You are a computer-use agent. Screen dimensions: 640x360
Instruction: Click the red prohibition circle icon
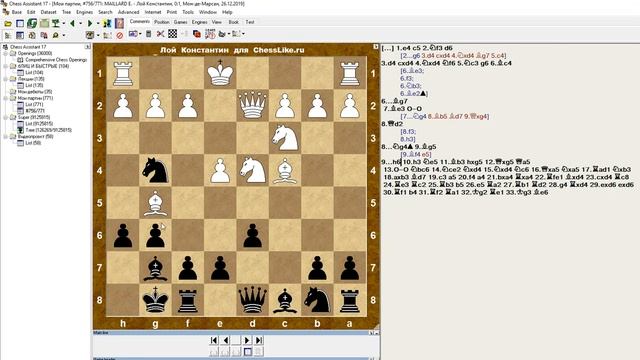[120, 36]
